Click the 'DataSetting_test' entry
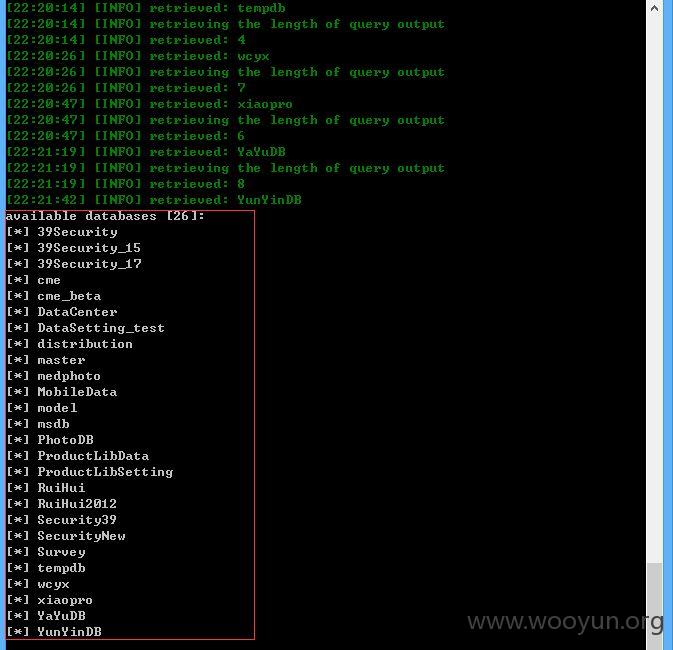This screenshot has width=673, height=650. [x=85, y=328]
